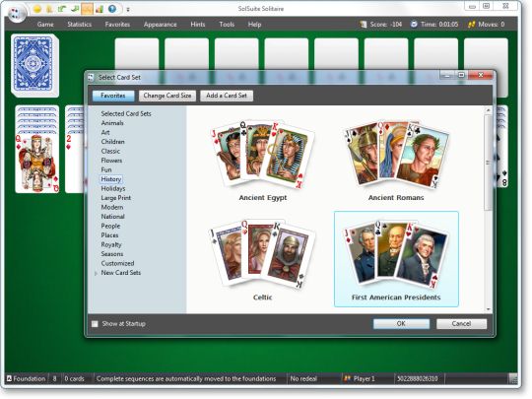Select Customized category
This screenshot has height=399, width=532.
pyautogui.click(x=117, y=263)
